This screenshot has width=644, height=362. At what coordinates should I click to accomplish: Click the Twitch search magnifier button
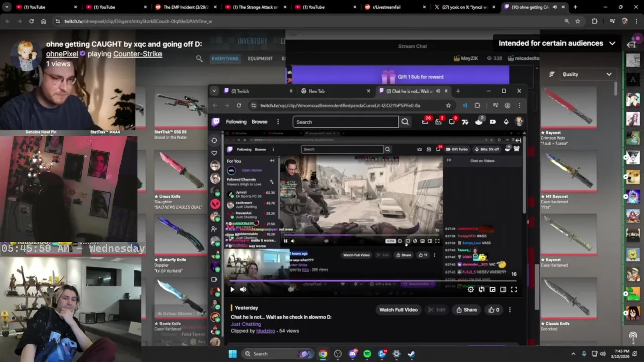[405, 122]
